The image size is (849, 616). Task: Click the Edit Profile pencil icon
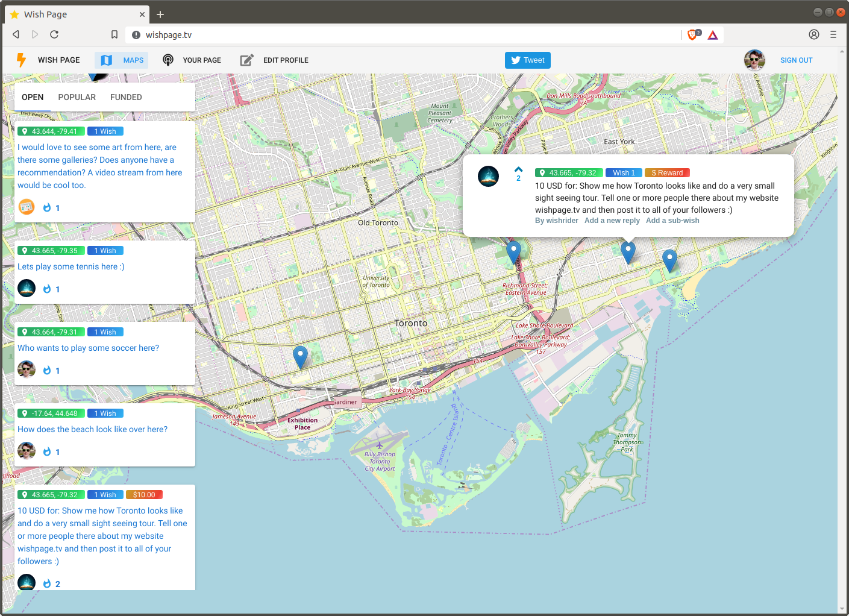(246, 60)
